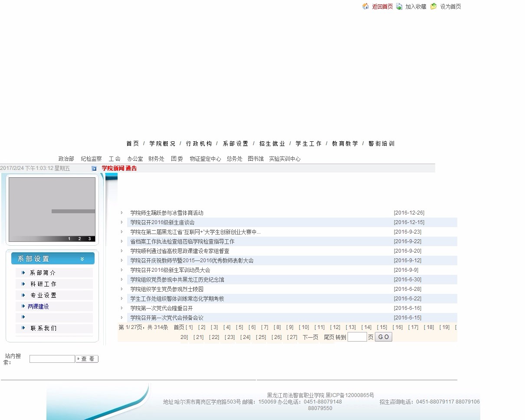Click the folder icon beside 设为首页
Screen dimensions: 525x420
click(x=433, y=7)
